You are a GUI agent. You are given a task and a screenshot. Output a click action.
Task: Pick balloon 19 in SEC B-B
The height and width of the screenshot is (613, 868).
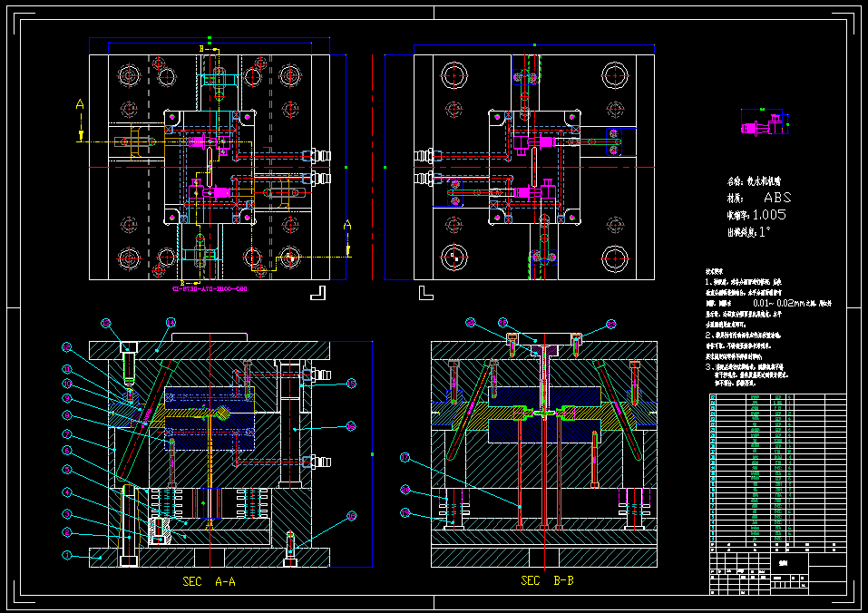[x=405, y=513]
